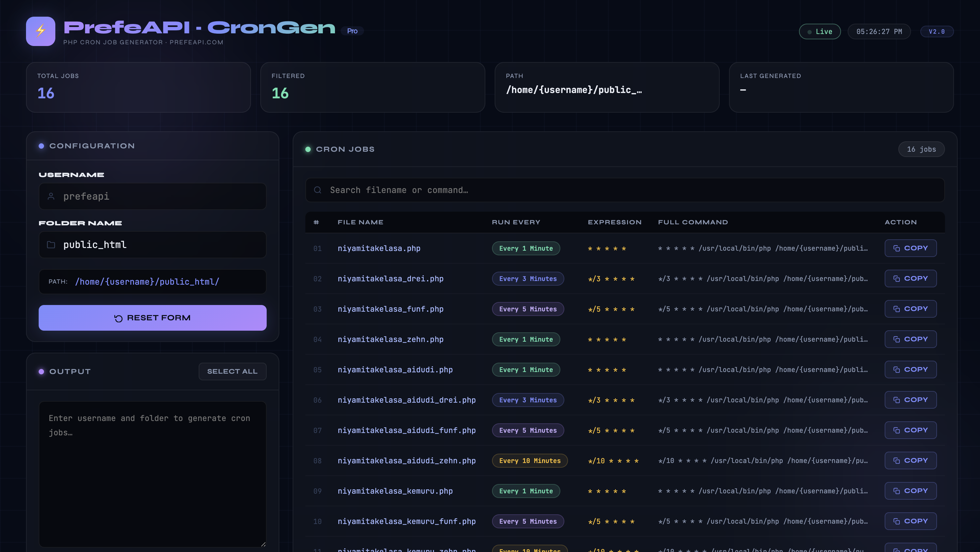This screenshot has height=552, width=980.
Task: Click the PrefeAPI · CronGen title
Action: pos(199,27)
